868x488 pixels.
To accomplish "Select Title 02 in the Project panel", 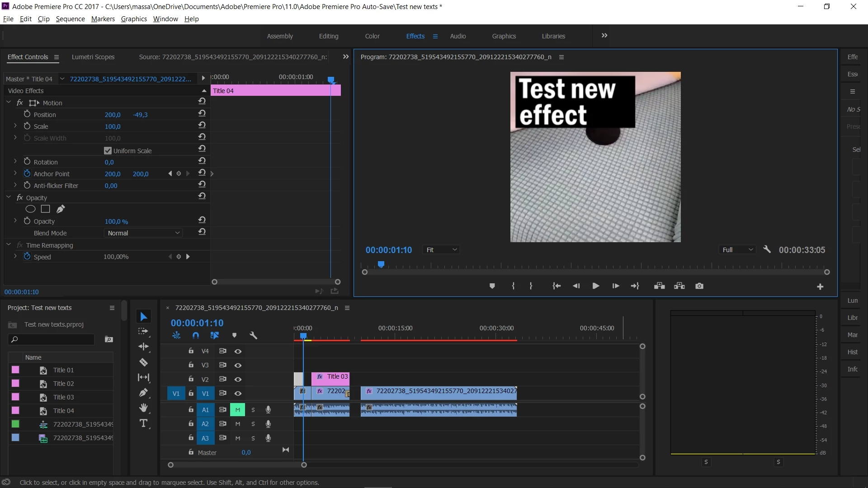I will point(63,384).
